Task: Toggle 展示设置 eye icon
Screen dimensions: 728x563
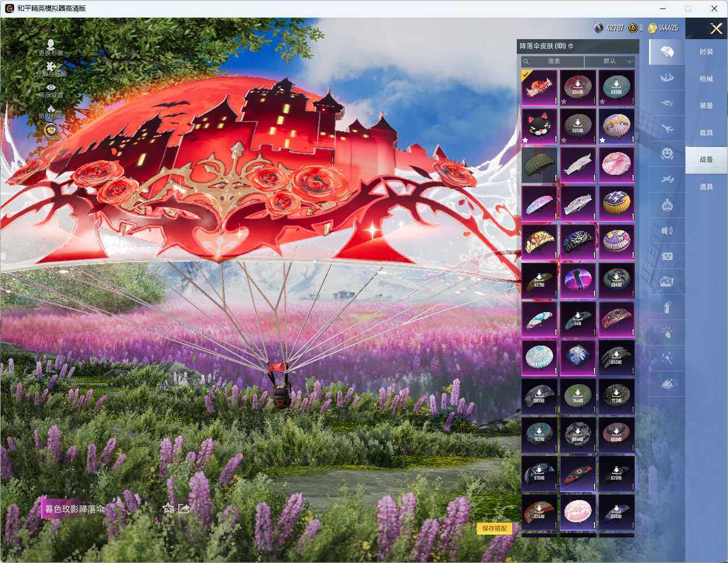Action: coord(51,87)
